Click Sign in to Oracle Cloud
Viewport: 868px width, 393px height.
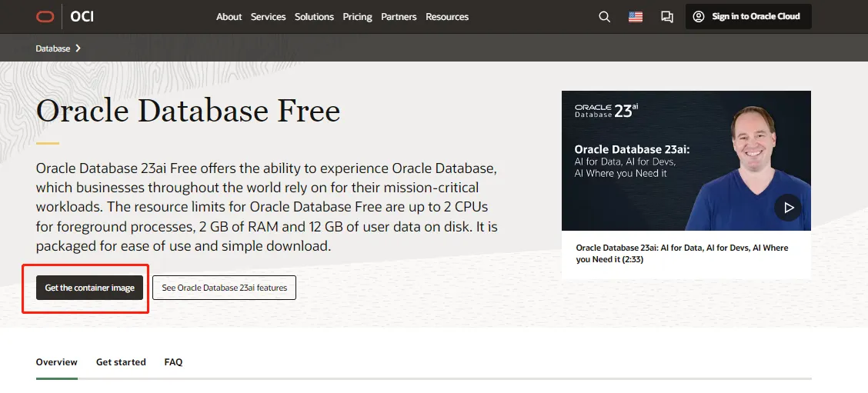(749, 17)
